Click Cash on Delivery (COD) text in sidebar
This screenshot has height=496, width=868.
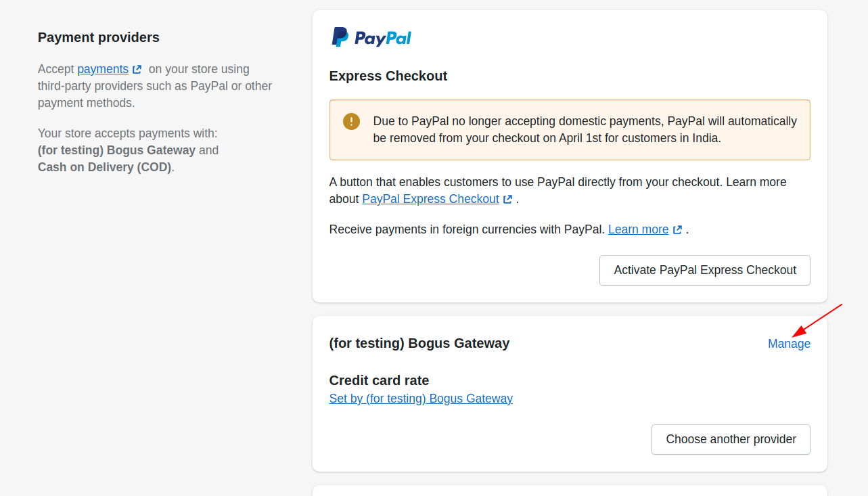(x=105, y=167)
